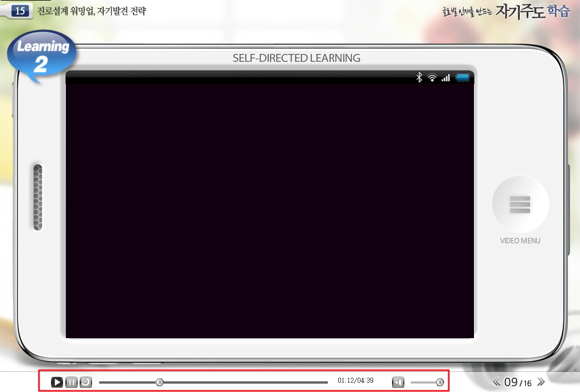The height and width of the screenshot is (392, 580).
Task: Click the Bluetooth icon in the phone status bar
Action: tap(419, 77)
